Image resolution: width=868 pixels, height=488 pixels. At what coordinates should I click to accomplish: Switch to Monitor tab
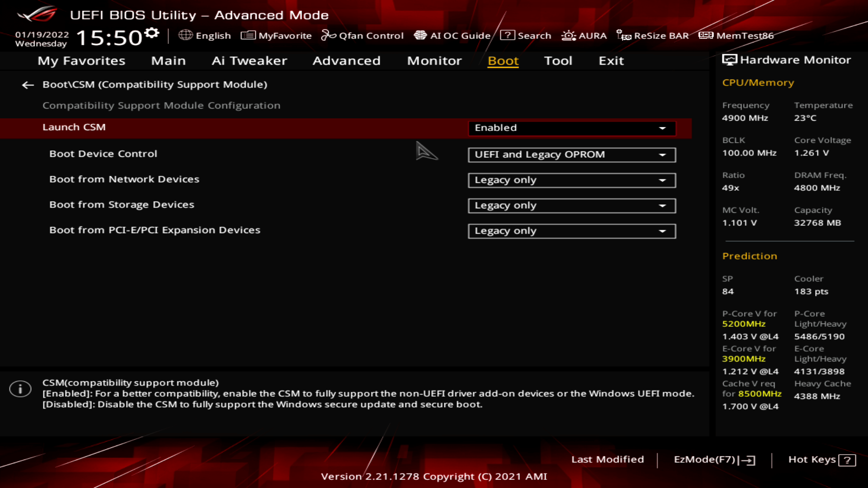434,60
